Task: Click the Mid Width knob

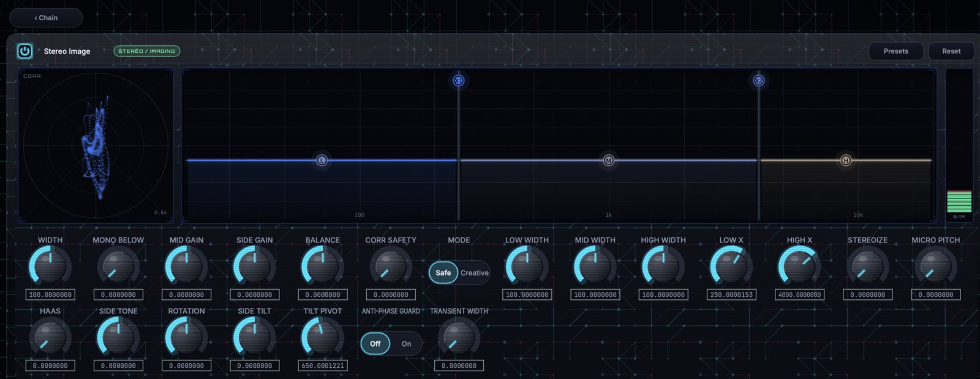Action: [x=595, y=267]
